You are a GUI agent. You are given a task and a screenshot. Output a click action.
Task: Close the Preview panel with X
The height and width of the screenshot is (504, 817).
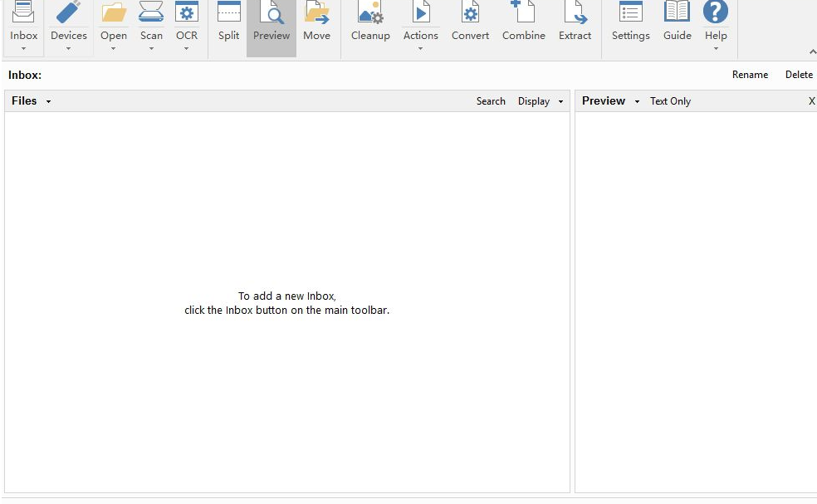click(x=811, y=101)
